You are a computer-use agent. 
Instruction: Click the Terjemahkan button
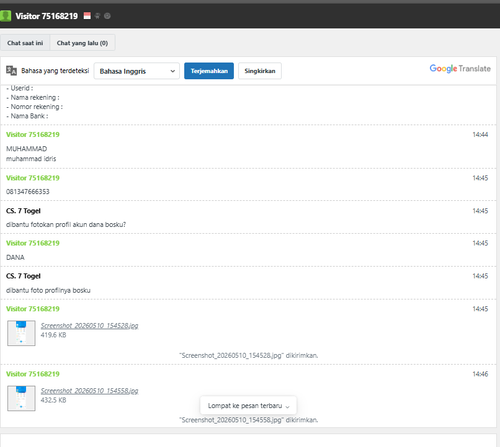[x=209, y=71]
